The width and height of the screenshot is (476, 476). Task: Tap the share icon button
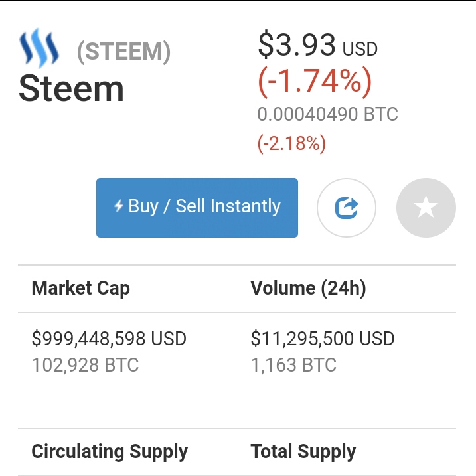pos(347,208)
